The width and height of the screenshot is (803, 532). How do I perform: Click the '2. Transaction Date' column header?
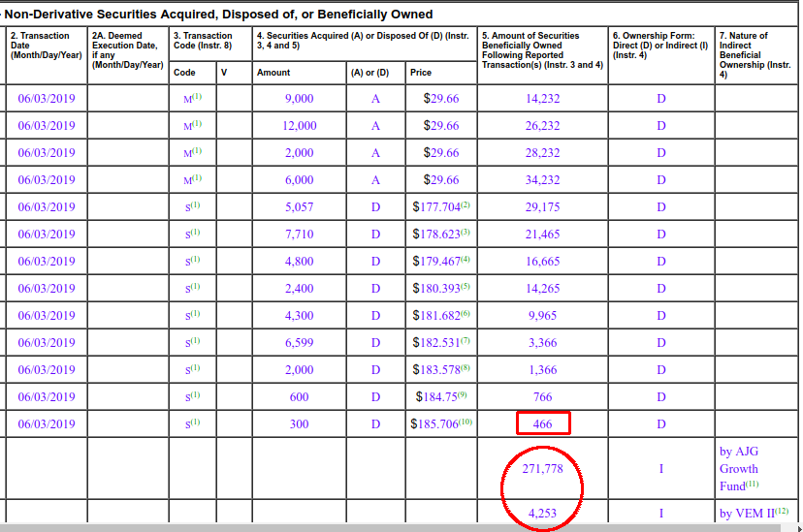click(47, 45)
